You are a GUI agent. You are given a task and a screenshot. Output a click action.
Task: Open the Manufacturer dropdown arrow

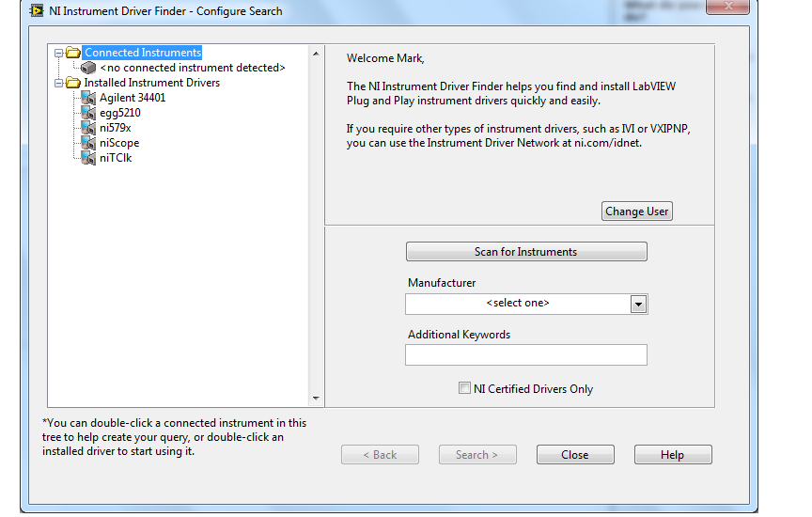[x=638, y=304]
